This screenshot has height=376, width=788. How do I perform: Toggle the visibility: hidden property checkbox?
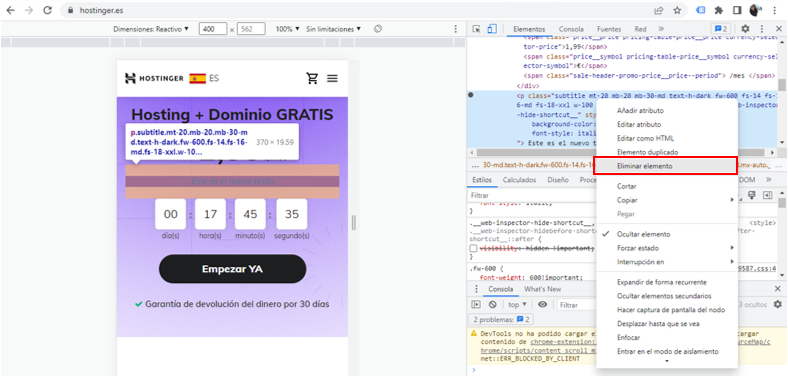pos(473,249)
